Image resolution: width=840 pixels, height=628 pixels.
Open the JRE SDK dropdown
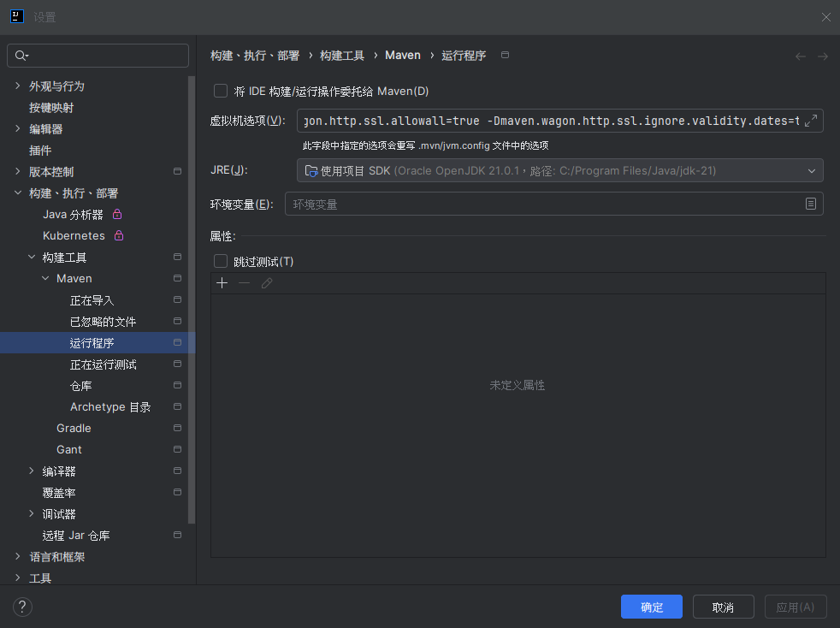point(559,170)
